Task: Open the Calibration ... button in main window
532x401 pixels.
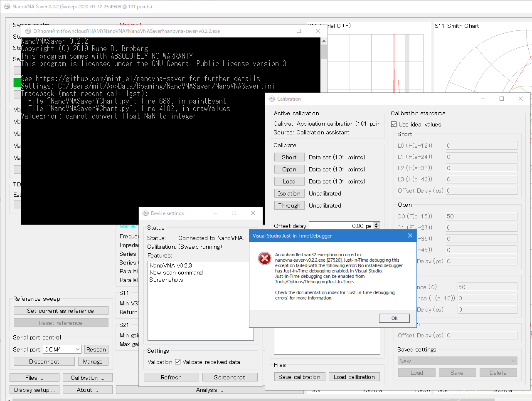Action: pyautogui.click(x=87, y=378)
